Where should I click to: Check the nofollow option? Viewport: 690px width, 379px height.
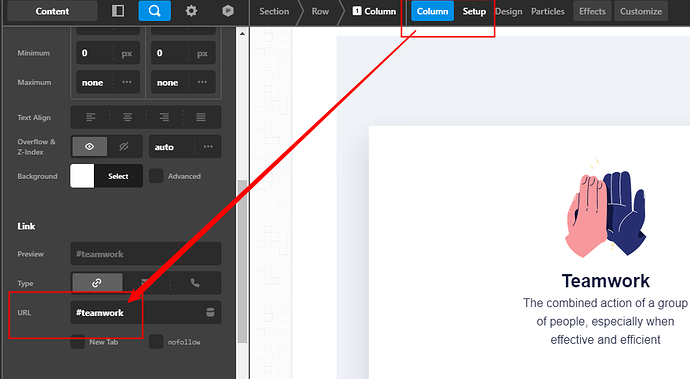(156, 342)
